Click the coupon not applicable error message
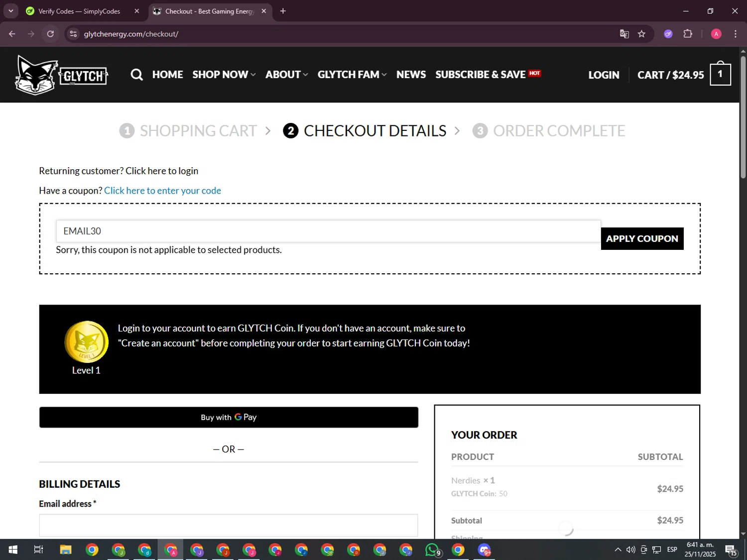Viewport: 747px width, 560px height. point(169,250)
